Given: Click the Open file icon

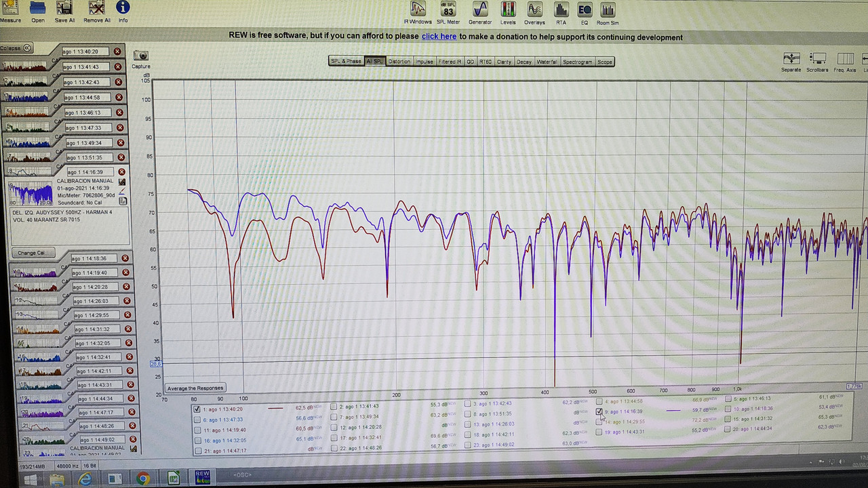Looking at the screenshot, I should (x=37, y=9).
